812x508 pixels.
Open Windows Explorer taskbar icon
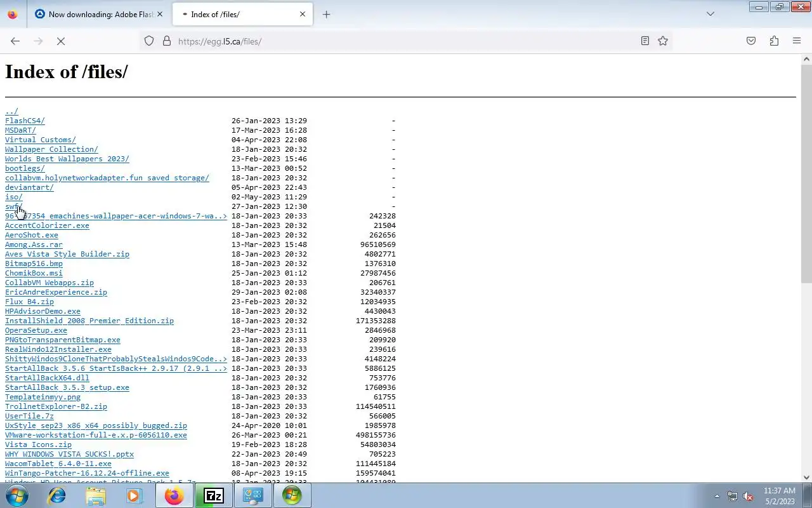[x=96, y=495]
